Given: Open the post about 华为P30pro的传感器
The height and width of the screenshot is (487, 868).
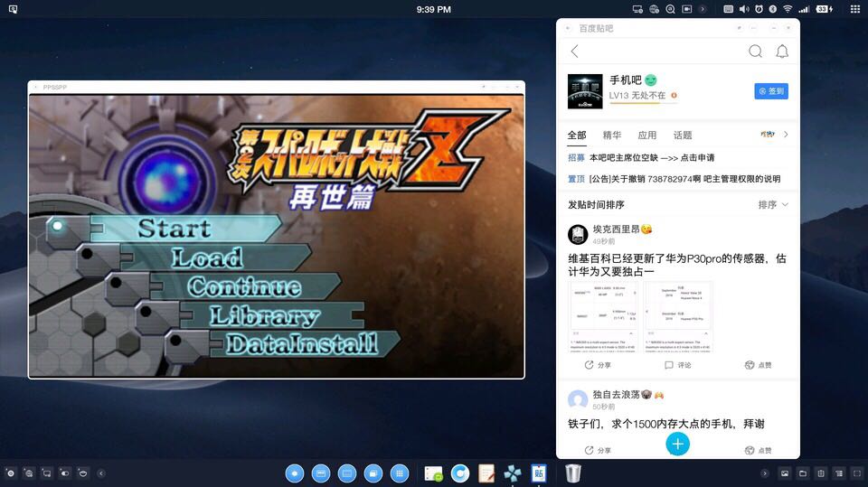Looking at the screenshot, I should coord(677,265).
